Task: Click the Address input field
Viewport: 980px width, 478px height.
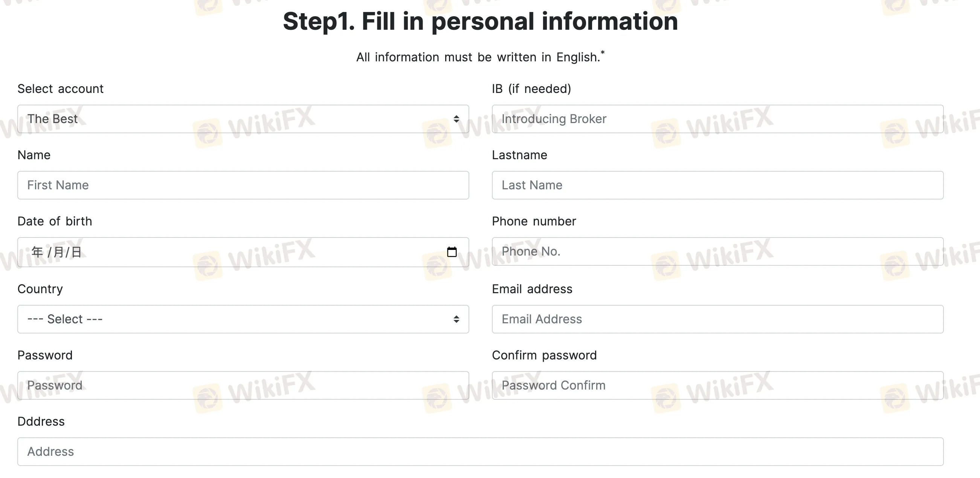Action: tap(480, 451)
